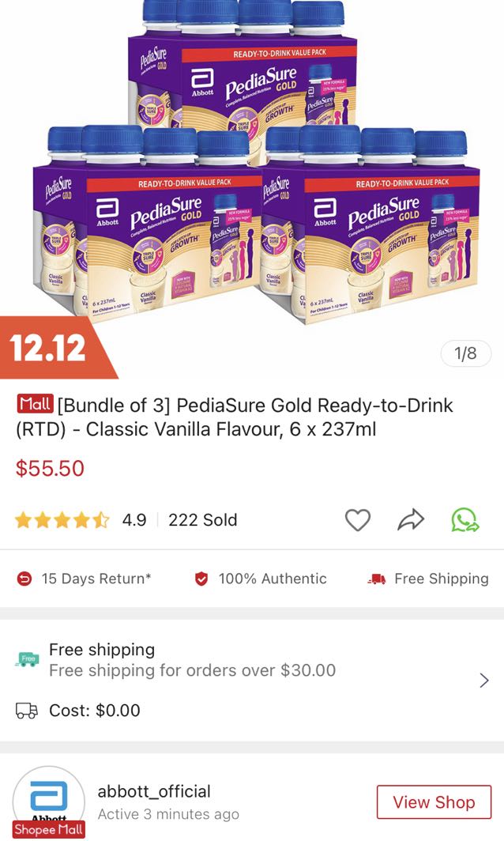
Task: Click the Shopee Mall badge at bottom left
Action: (49, 831)
